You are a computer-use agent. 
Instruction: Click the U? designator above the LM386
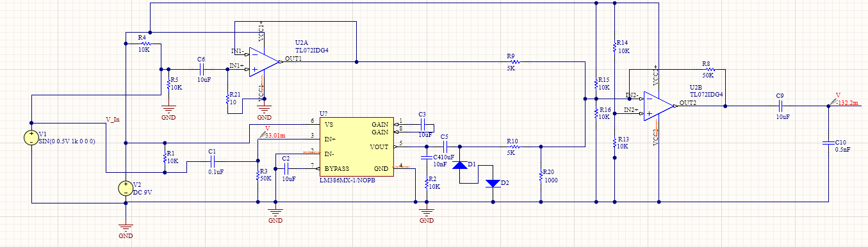[323, 113]
